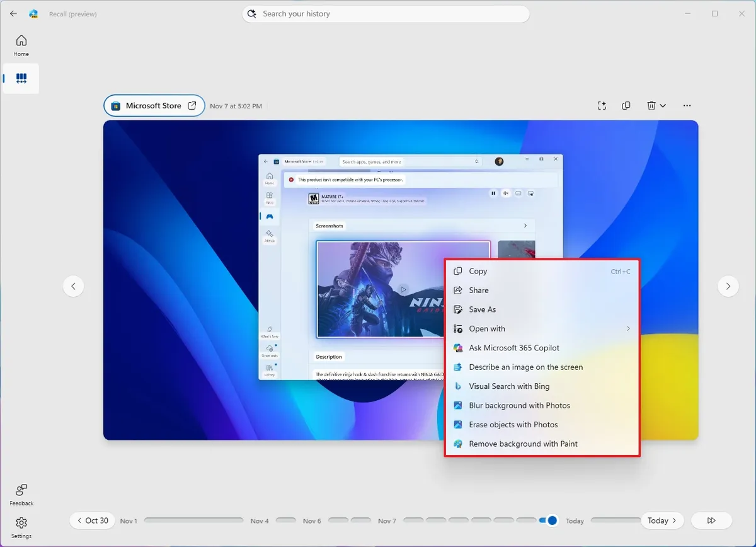Screen dimensions: 756x547
Task: Select Ask Microsoft 365 Copilot
Action: [x=513, y=347]
